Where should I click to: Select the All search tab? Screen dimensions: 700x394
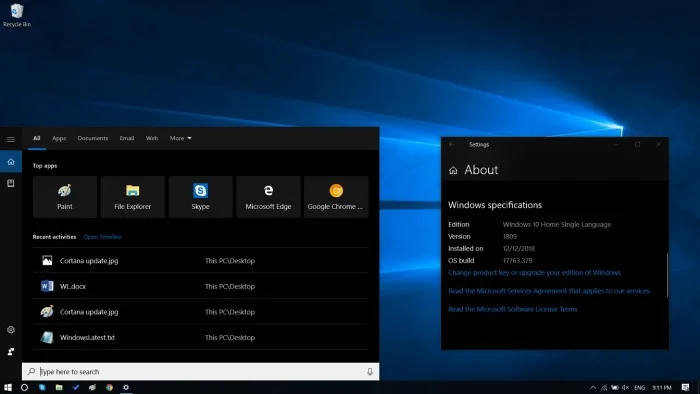point(37,138)
